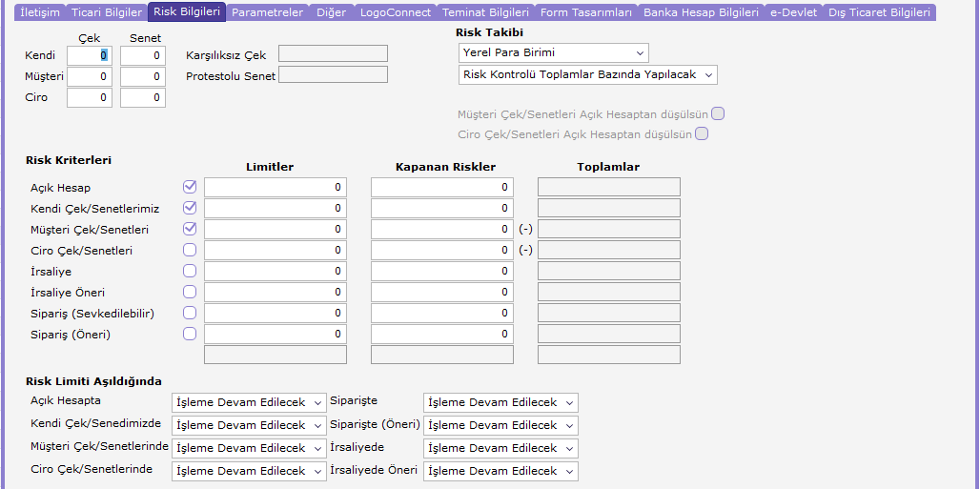This screenshot has height=489, width=980.
Task: Expand the İrsaliyede Öneri dropdown
Action: (500, 471)
